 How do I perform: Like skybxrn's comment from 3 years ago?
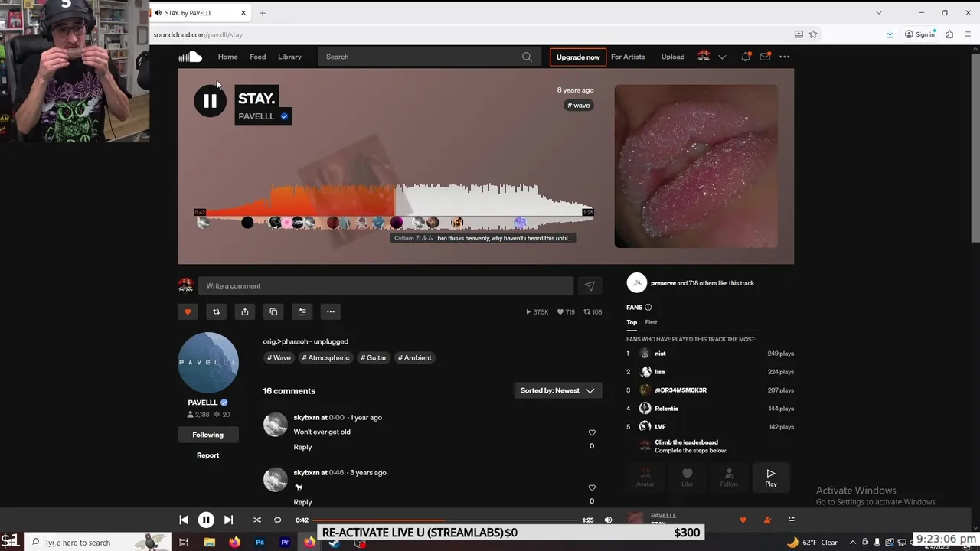[592, 487]
